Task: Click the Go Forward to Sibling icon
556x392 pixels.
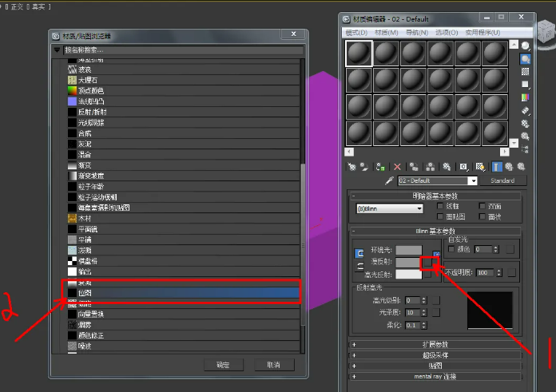Action: (521, 167)
